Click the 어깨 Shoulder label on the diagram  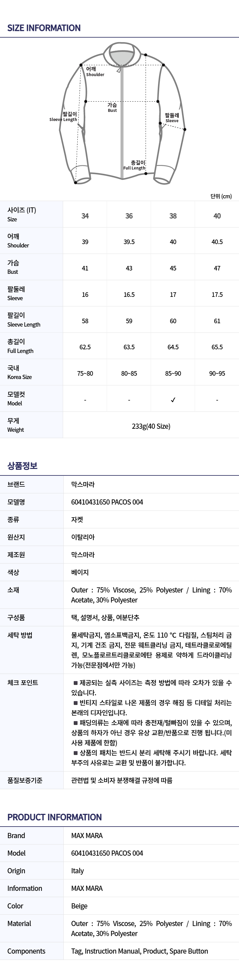coord(95,72)
